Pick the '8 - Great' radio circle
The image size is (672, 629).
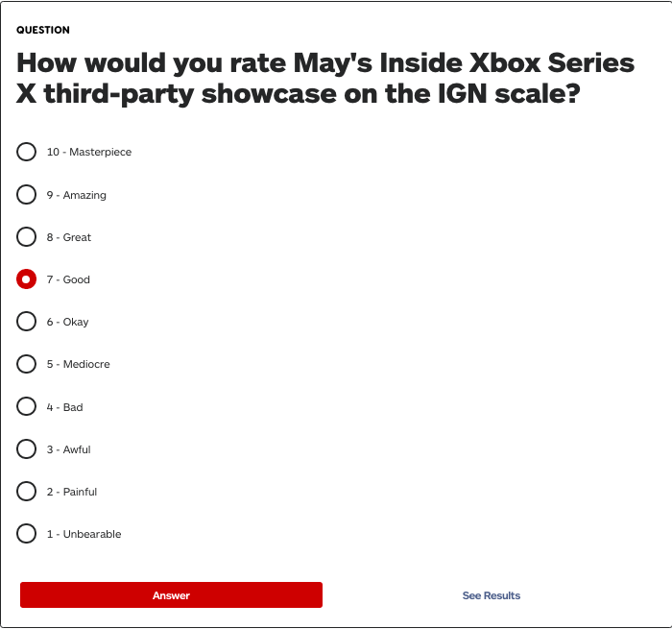pyautogui.click(x=27, y=237)
